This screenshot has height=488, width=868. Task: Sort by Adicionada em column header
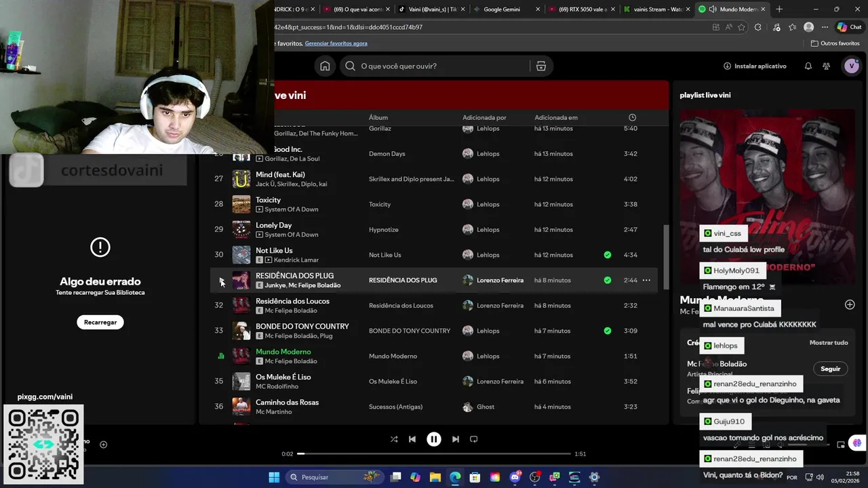click(x=556, y=117)
